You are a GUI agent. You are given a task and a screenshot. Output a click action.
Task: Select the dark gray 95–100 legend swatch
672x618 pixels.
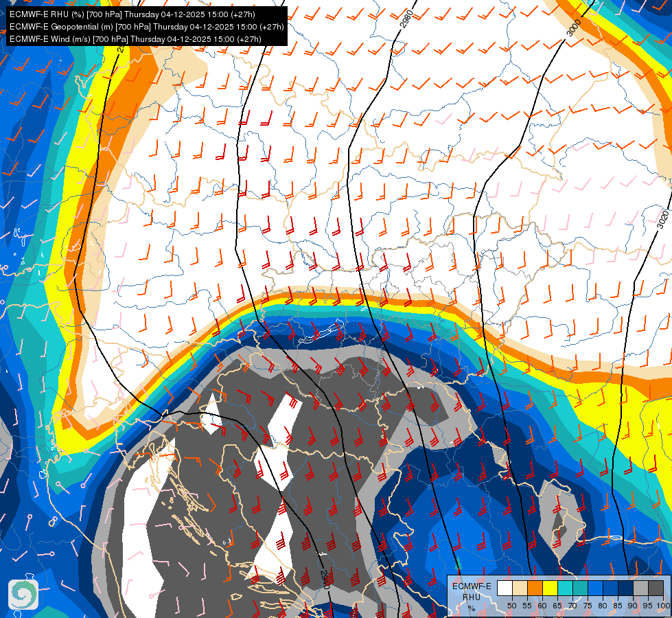pos(656,588)
